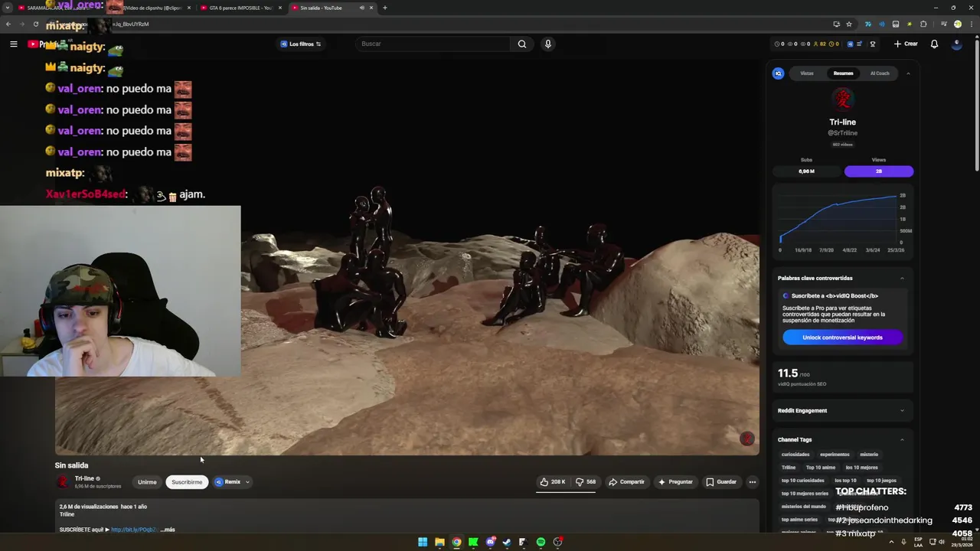Click the Tri-line channel name below video
The width and height of the screenshot is (980, 551).
84,478
